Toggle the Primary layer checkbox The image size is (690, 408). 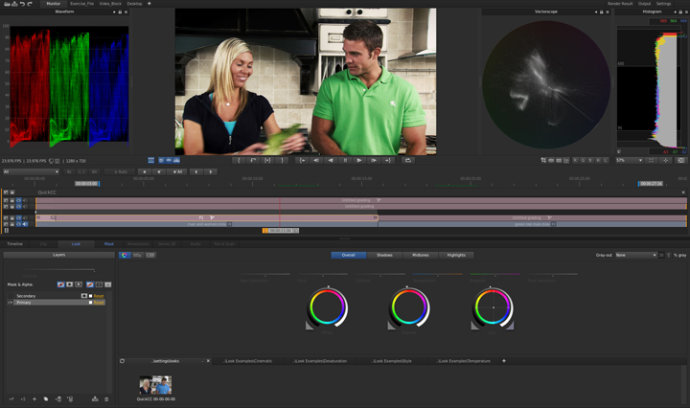point(90,302)
